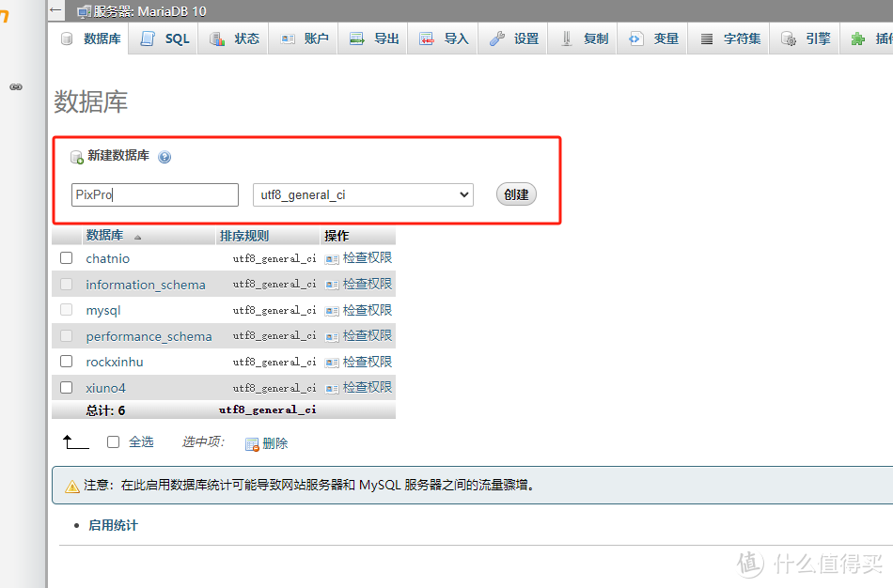
Task: Open the xiuno4 database link
Action: [105, 388]
